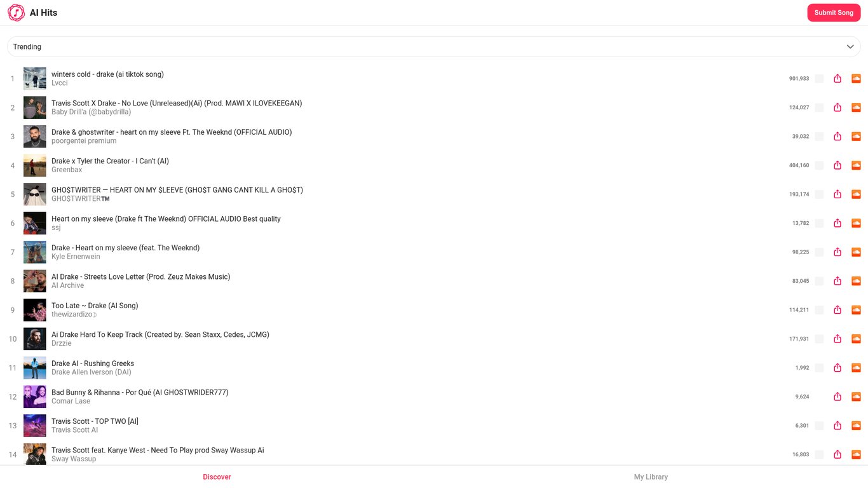Viewport: 868px width, 488px height.
Task: Select the 'Need To Play prod Sway Wassup' title
Action: click(158, 450)
